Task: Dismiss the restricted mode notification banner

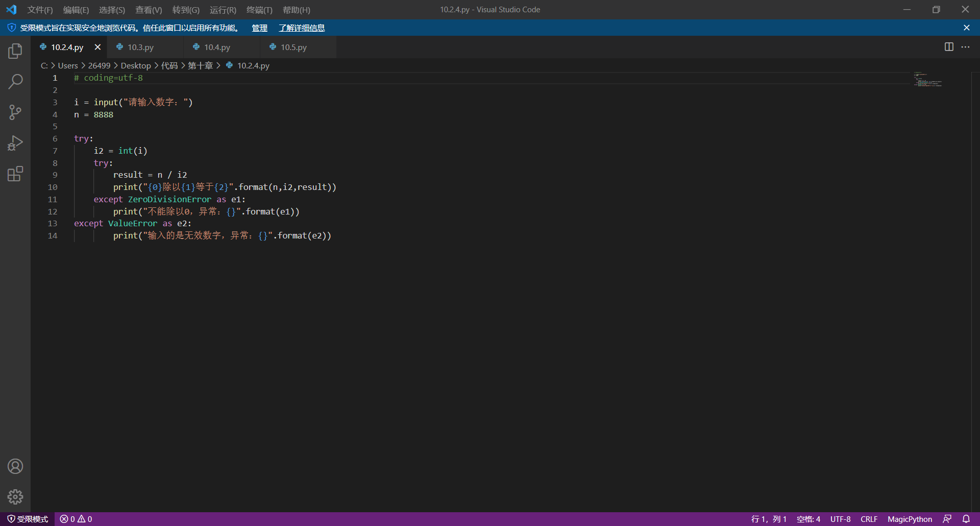Action: click(x=966, y=28)
